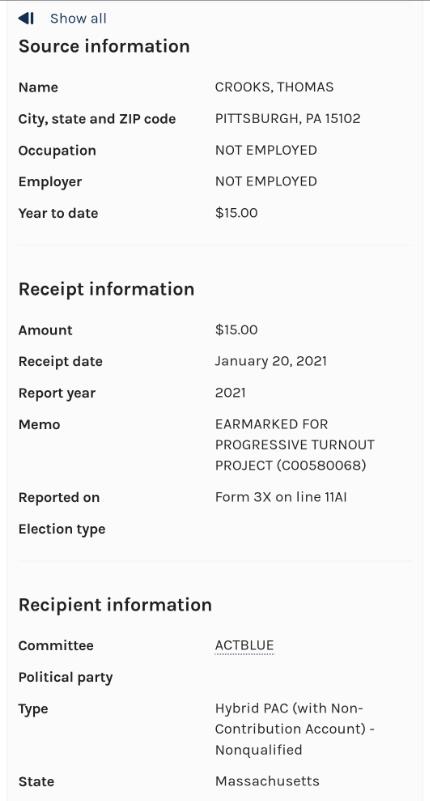The height and width of the screenshot is (801, 430).
Task: Click the Employer NOT EMPLOYED value
Action: (x=266, y=182)
